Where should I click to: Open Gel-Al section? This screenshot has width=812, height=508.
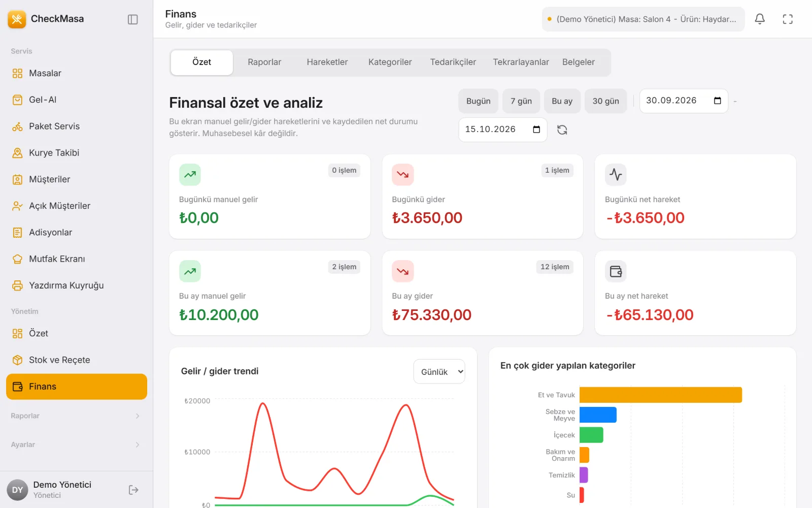click(77, 100)
